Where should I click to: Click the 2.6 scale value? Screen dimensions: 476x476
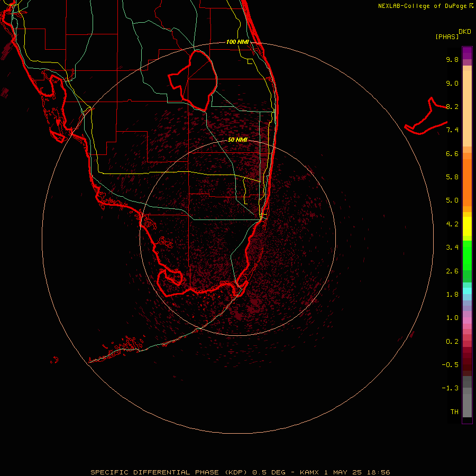tap(452, 271)
